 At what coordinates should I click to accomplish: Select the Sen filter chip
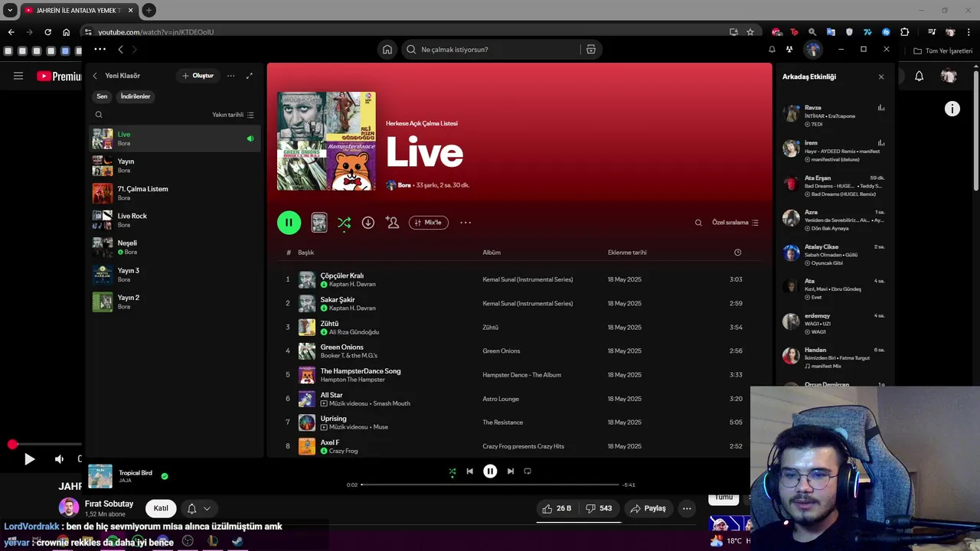(x=102, y=96)
